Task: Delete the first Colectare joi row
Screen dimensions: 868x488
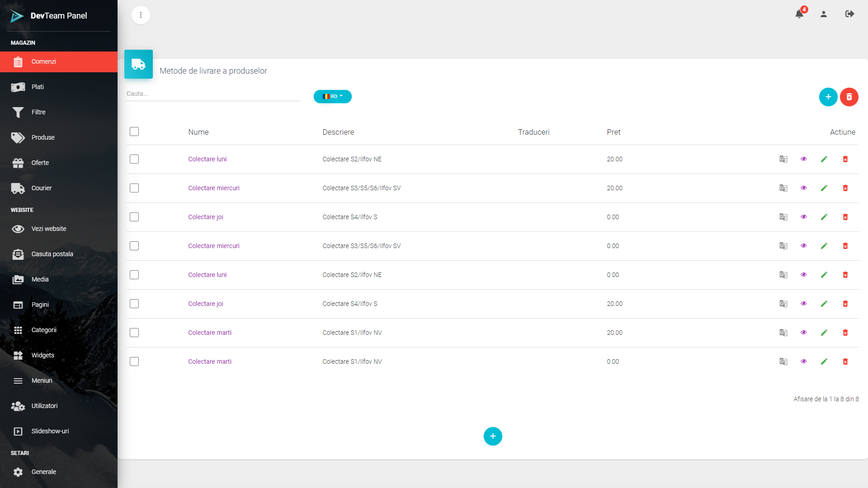Action: 845,217
